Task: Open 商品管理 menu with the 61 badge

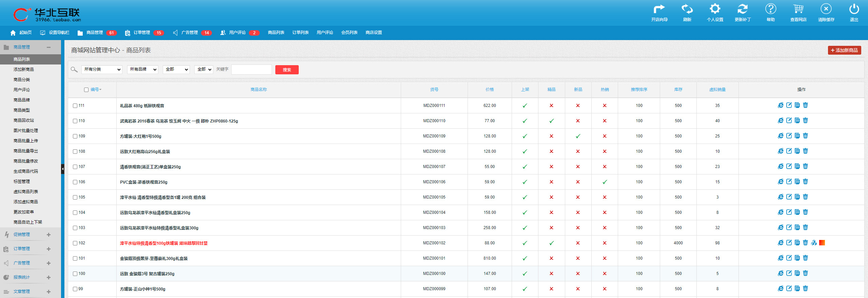Action: 97,33
